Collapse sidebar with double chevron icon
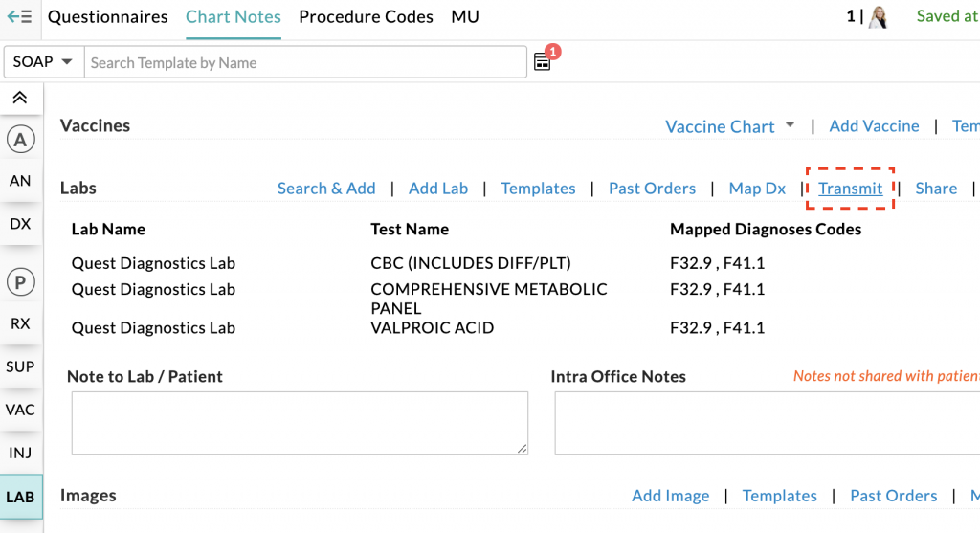Screen dimensions: 980x533 [x=20, y=98]
